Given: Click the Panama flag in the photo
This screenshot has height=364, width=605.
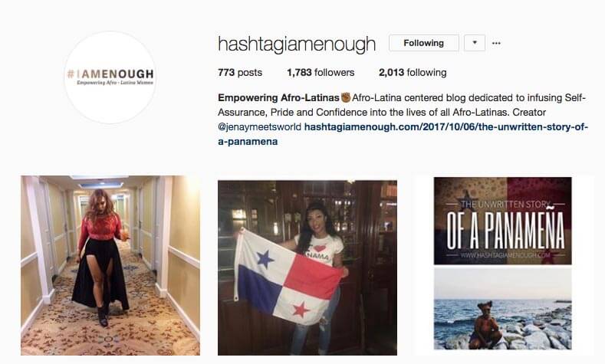Looking at the screenshot, I should pos(290,276).
